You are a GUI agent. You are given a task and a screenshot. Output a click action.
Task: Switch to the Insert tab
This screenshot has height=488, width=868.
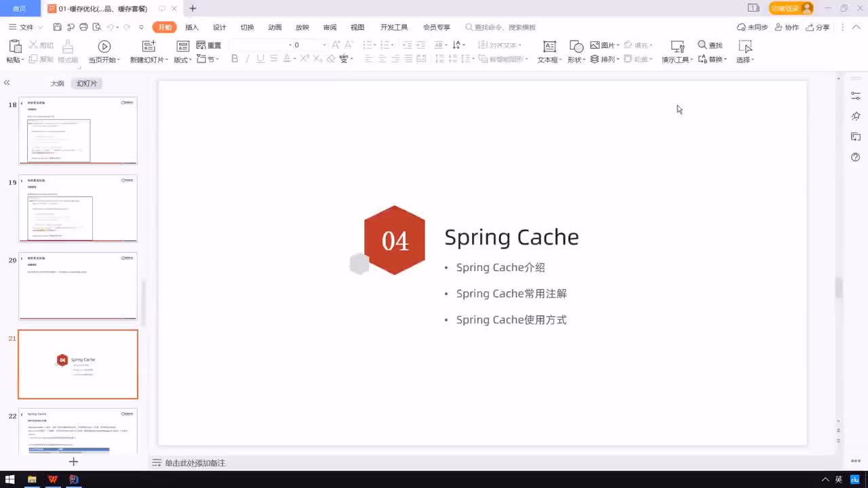tap(192, 27)
